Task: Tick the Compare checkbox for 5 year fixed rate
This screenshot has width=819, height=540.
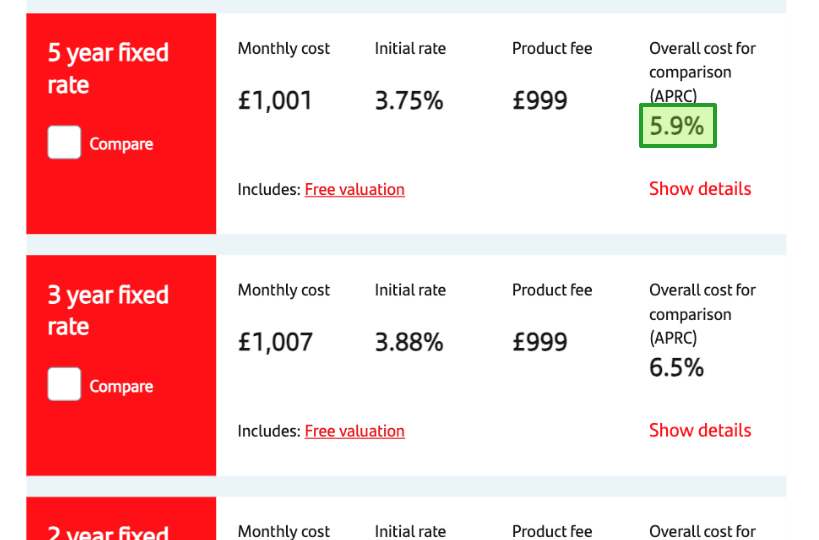Action: (64, 143)
